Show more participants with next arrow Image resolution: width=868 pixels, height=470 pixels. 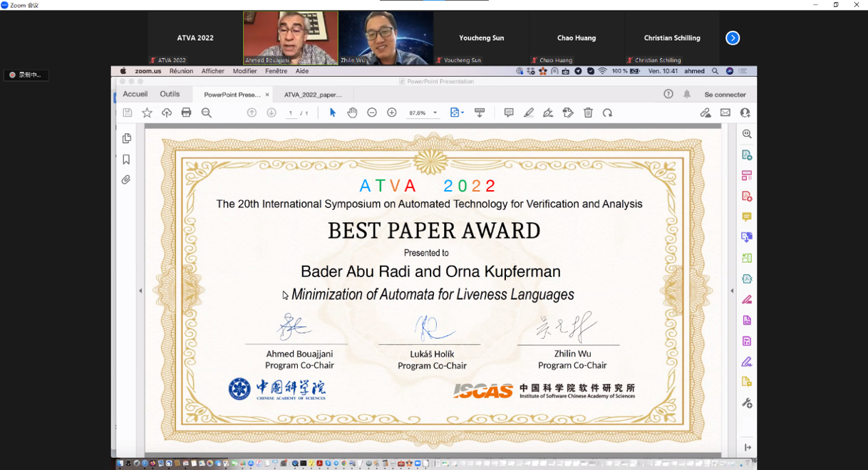tap(733, 38)
